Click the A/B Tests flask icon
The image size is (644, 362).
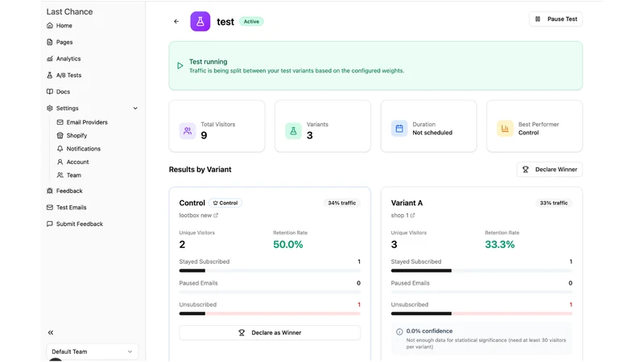[50, 75]
